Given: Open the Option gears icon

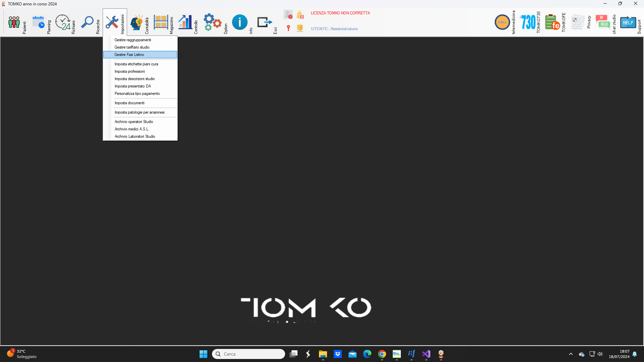Looking at the screenshot, I should click(212, 22).
